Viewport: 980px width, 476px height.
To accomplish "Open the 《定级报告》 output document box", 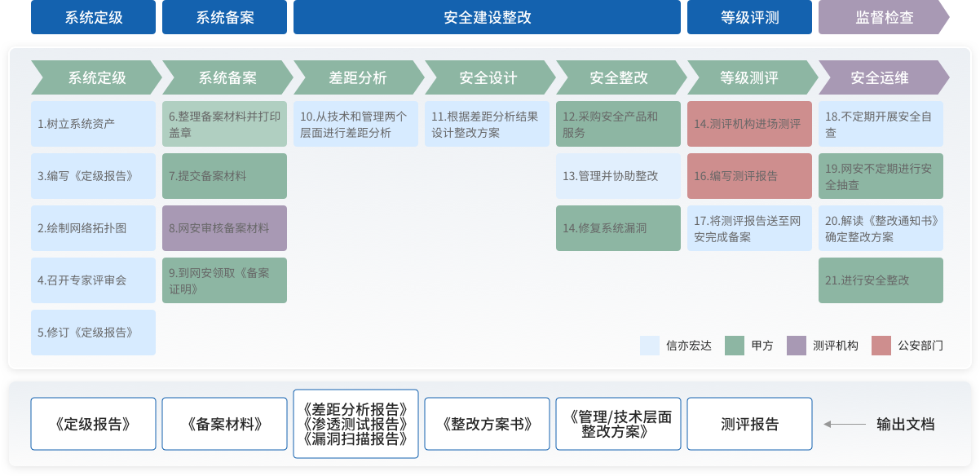I will coord(93,424).
